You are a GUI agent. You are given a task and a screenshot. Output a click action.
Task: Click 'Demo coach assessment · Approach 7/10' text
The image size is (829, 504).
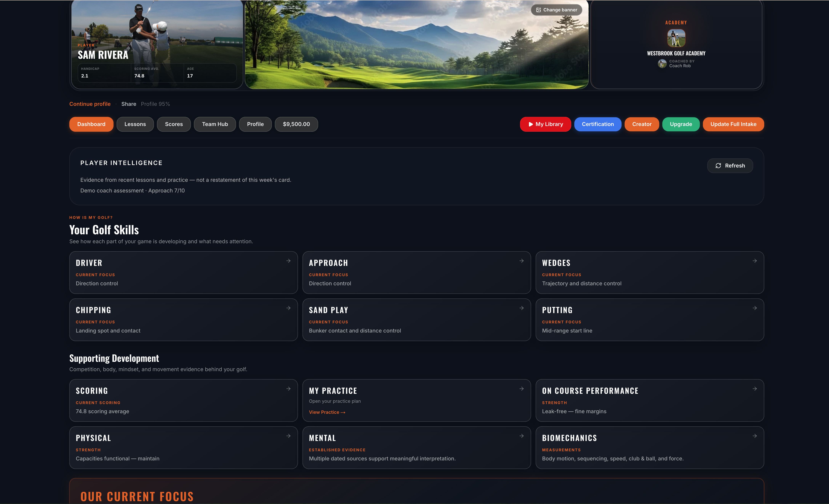click(133, 191)
